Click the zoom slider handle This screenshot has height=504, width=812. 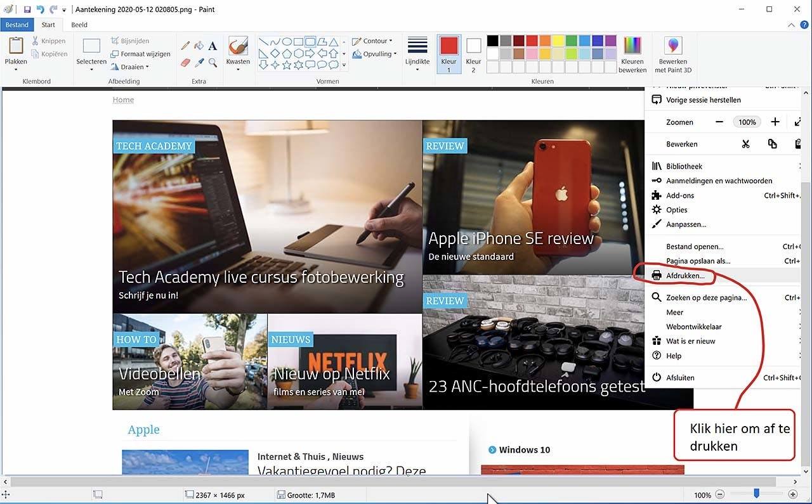click(x=756, y=494)
